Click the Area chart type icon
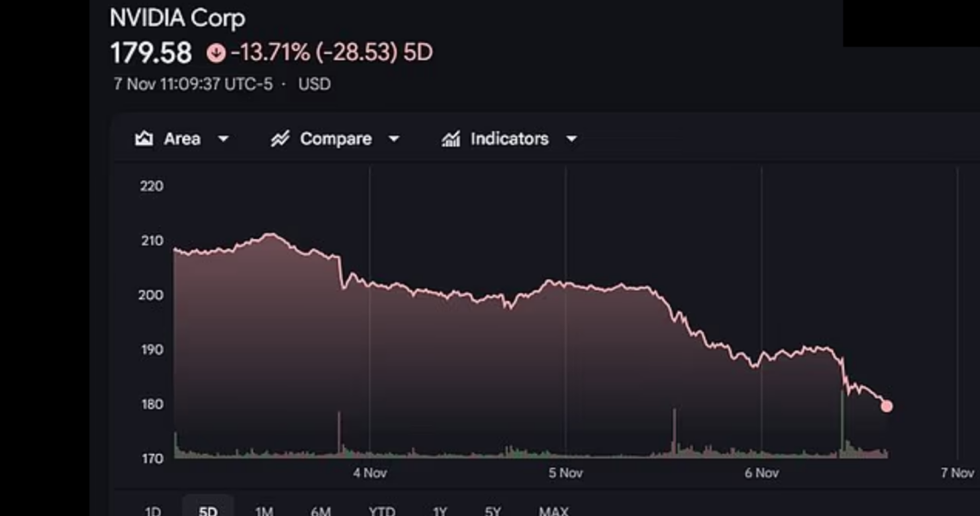The height and width of the screenshot is (516, 980). [x=144, y=138]
